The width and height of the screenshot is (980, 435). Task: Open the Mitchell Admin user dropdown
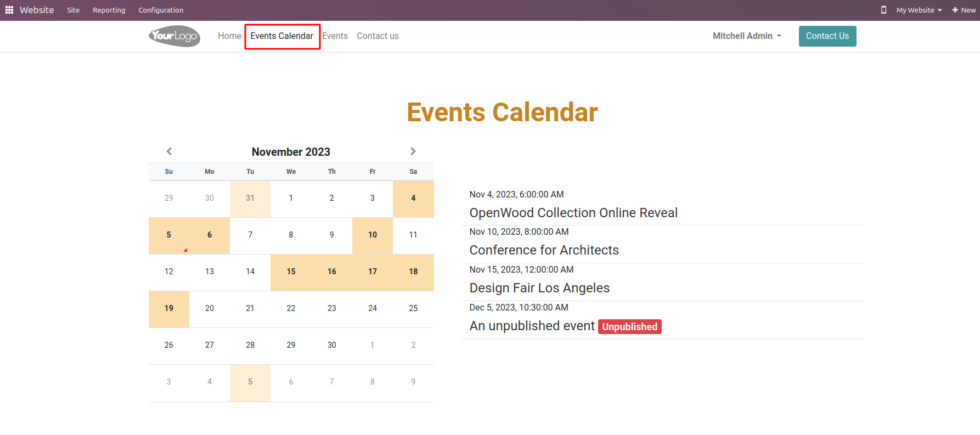pyautogui.click(x=747, y=36)
